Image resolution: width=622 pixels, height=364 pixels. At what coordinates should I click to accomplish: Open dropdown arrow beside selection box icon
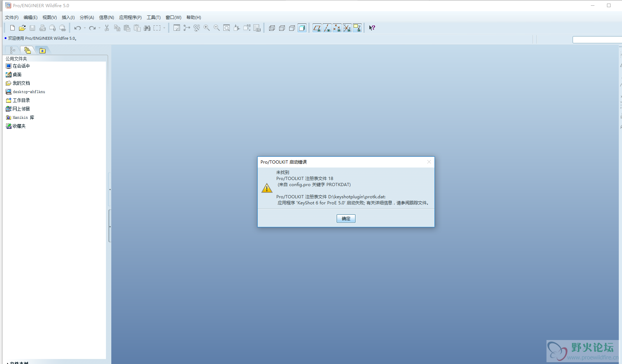(x=164, y=28)
